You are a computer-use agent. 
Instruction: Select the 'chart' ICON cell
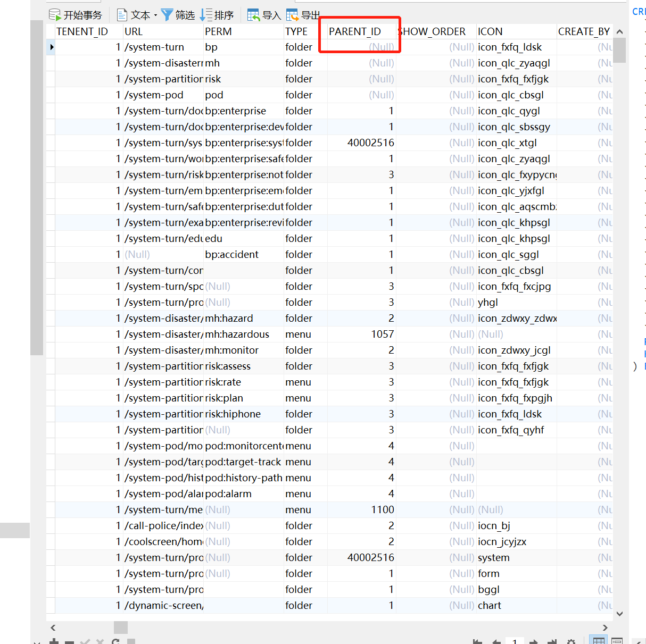pos(517,605)
